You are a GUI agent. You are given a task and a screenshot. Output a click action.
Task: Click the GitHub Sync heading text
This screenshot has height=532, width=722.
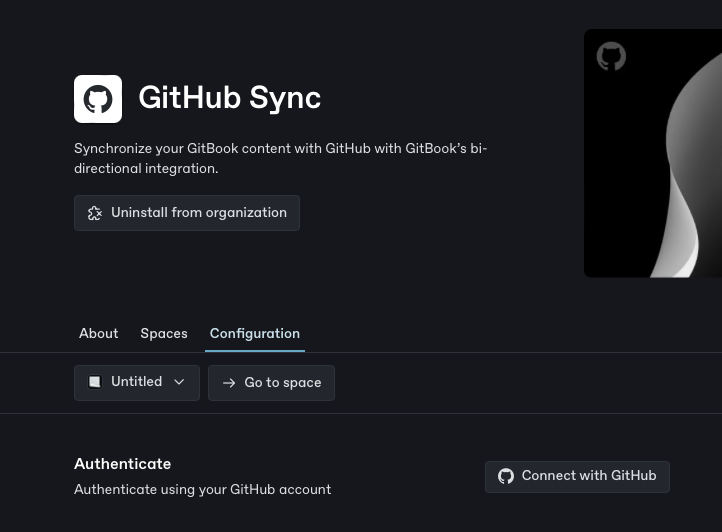click(229, 98)
